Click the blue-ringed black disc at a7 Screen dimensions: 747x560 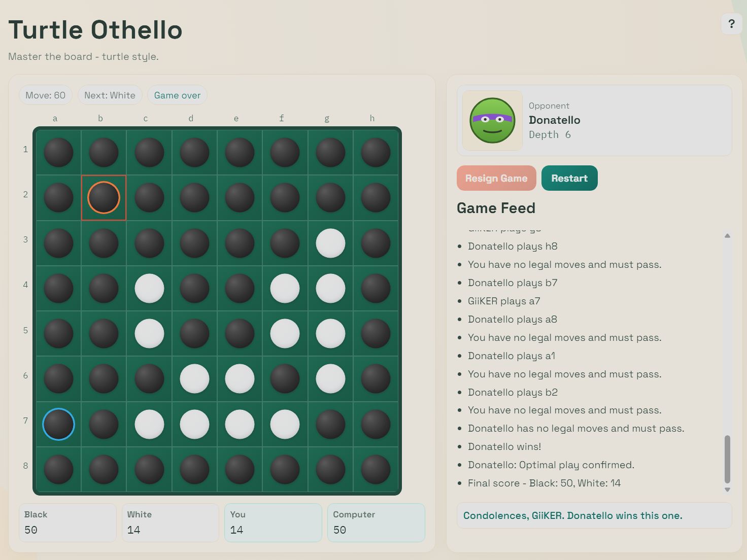58,424
